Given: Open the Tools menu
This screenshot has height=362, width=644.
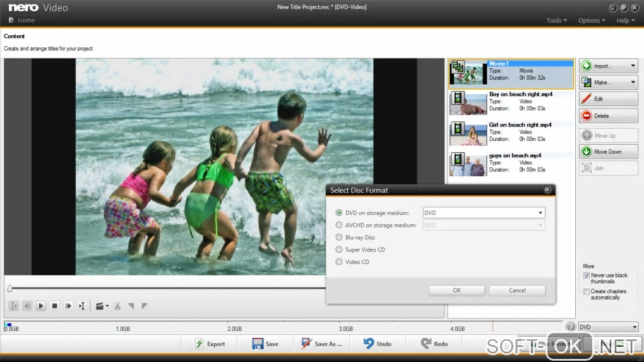Looking at the screenshot, I should click(556, 20).
